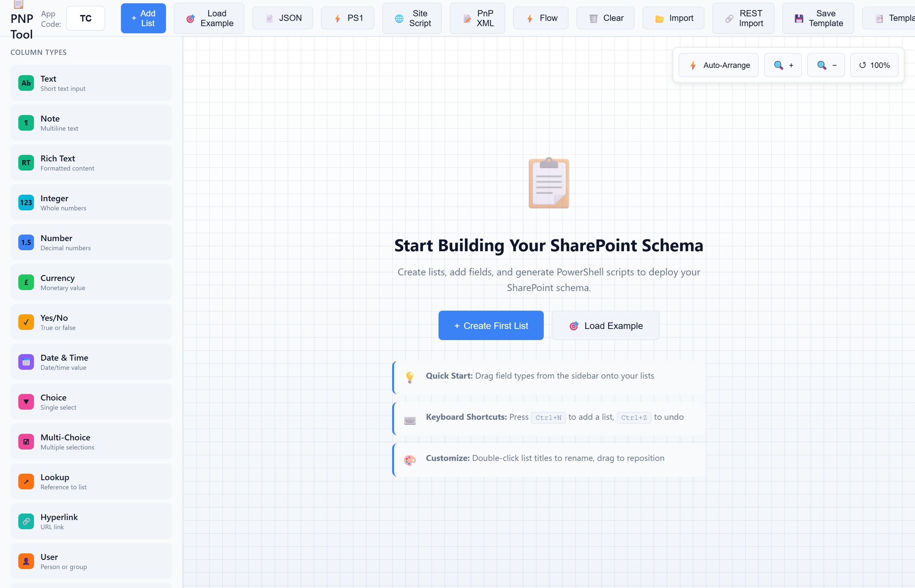Select the Date & Time column label
Viewport: 915px width, 588px height.
(x=64, y=358)
